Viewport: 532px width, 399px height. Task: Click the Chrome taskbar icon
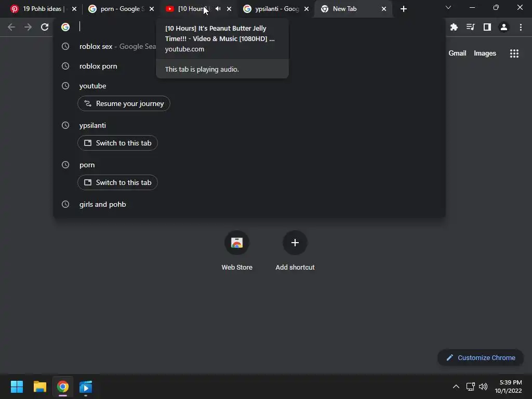(x=63, y=387)
